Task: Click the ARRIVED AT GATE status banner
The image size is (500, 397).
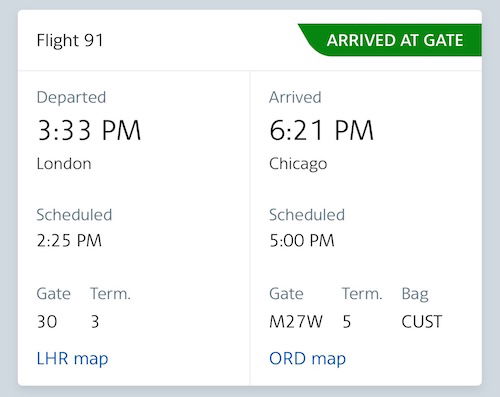Action: (390, 40)
